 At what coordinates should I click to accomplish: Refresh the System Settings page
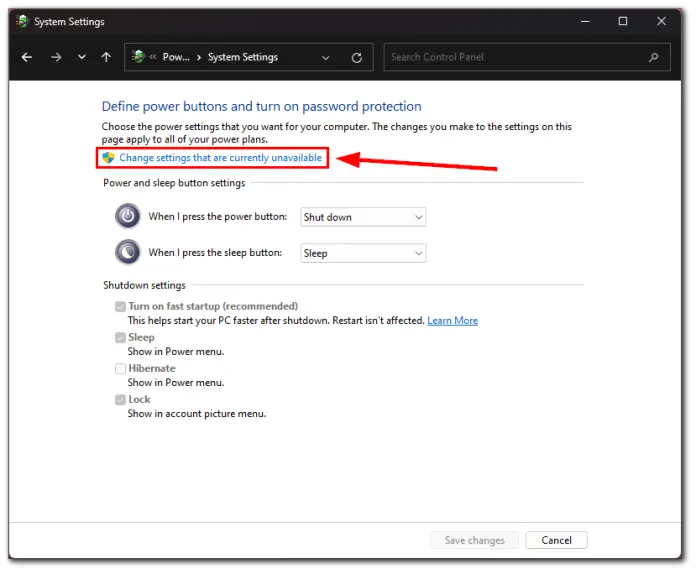[356, 58]
